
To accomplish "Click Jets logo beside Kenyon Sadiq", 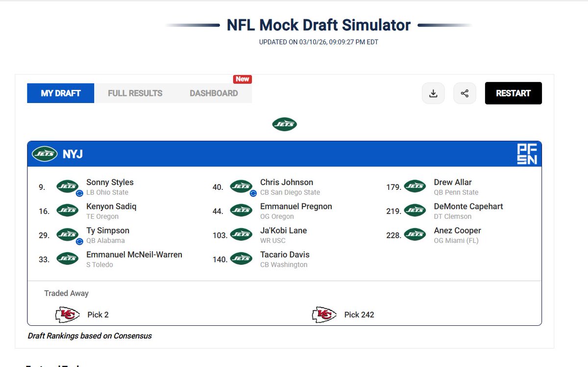I will 68,210.
